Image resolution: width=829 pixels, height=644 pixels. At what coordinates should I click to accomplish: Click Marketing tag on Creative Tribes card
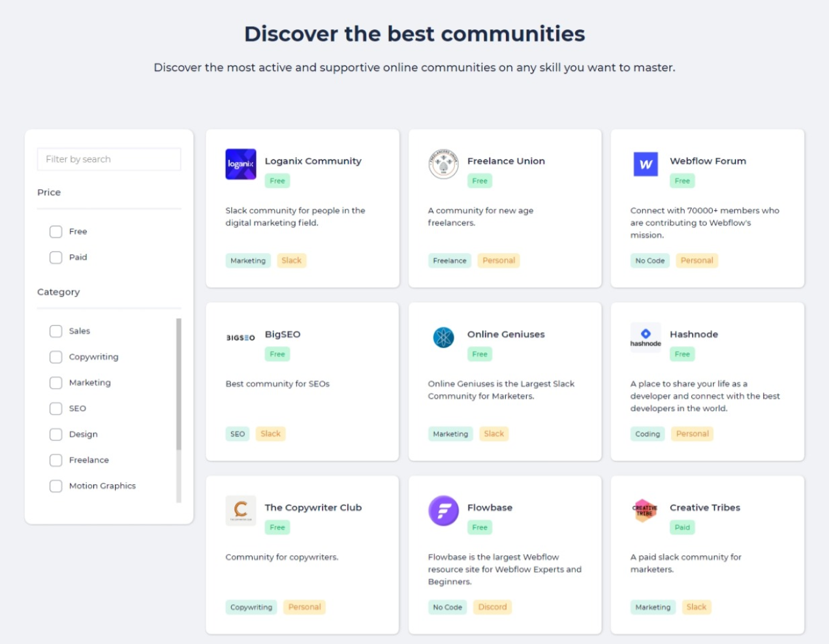[653, 607]
